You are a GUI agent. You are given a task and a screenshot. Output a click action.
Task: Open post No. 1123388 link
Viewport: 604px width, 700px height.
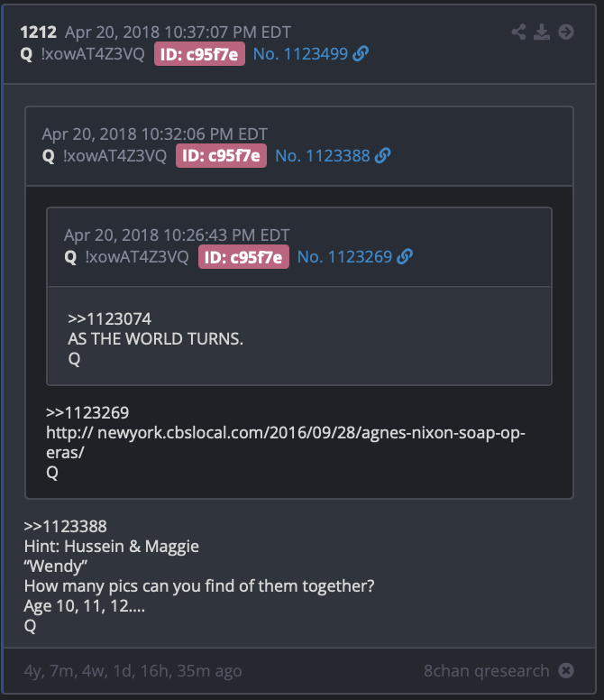pos(323,156)
